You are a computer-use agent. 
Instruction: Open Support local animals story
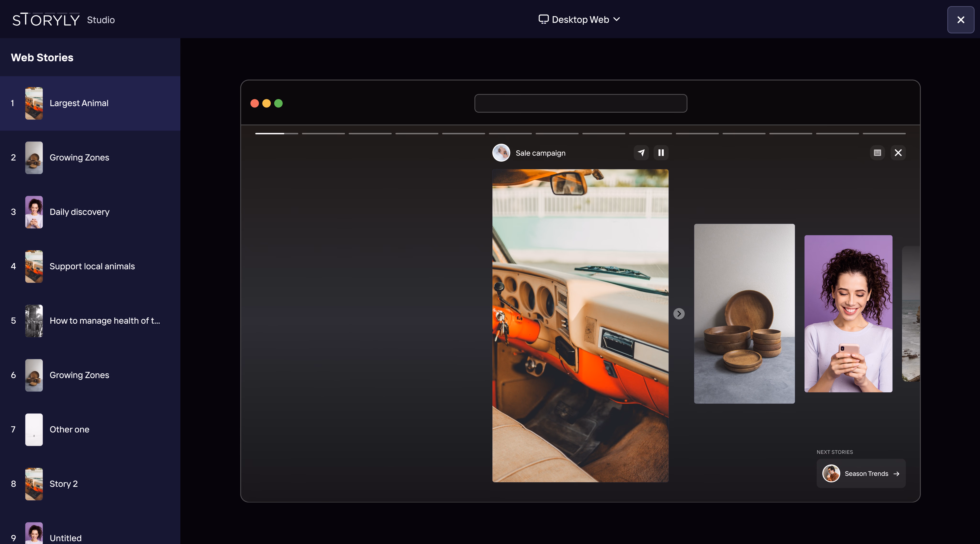[x=90, y=267]
